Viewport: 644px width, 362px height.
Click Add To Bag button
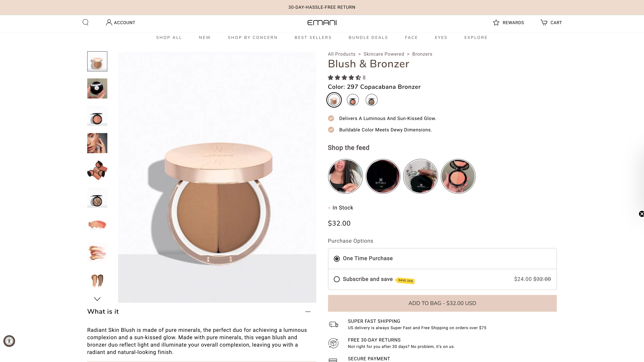442,303
